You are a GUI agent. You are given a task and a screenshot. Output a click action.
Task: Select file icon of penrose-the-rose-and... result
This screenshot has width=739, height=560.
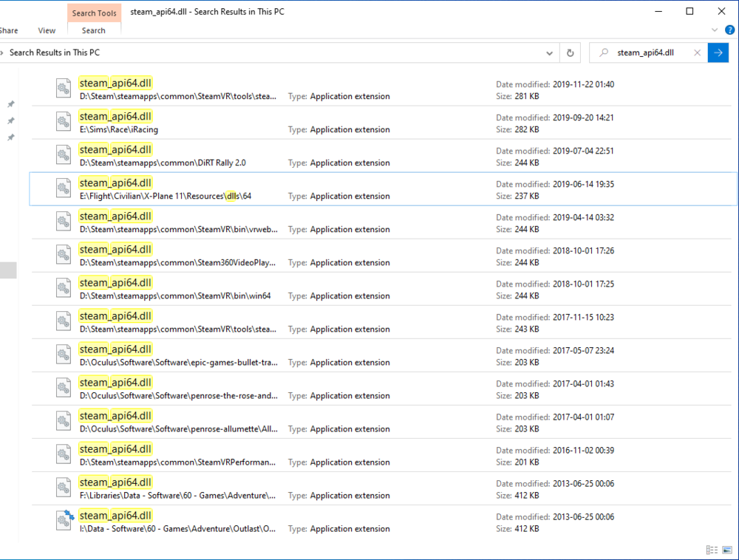pos(64,388)
